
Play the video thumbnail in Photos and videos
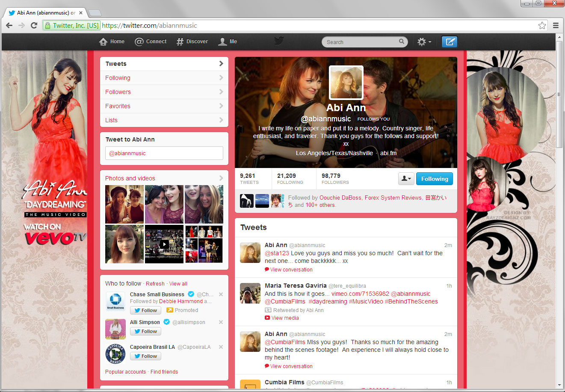click(164, 244)
